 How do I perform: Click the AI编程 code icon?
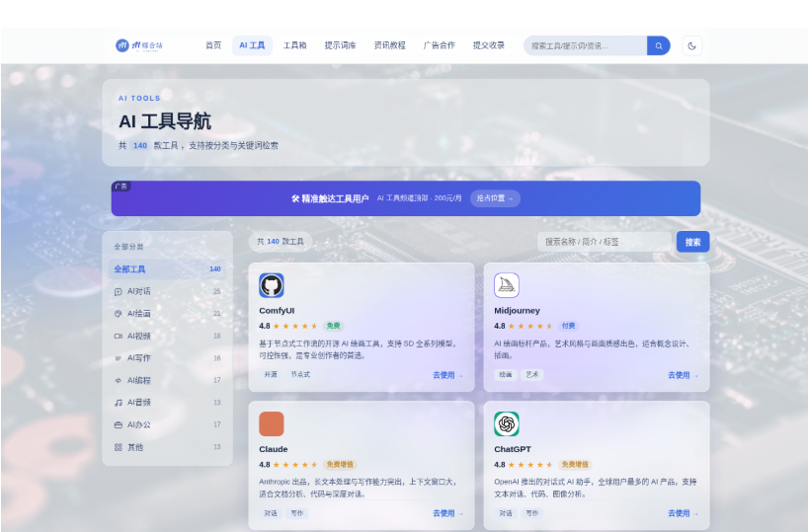pyautogui.click(x=118, y=380)
